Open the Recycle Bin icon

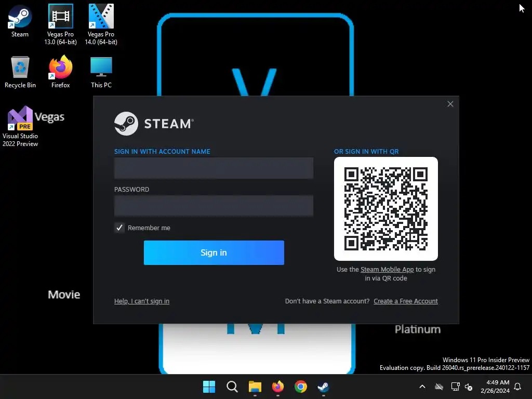pos(20,72)
